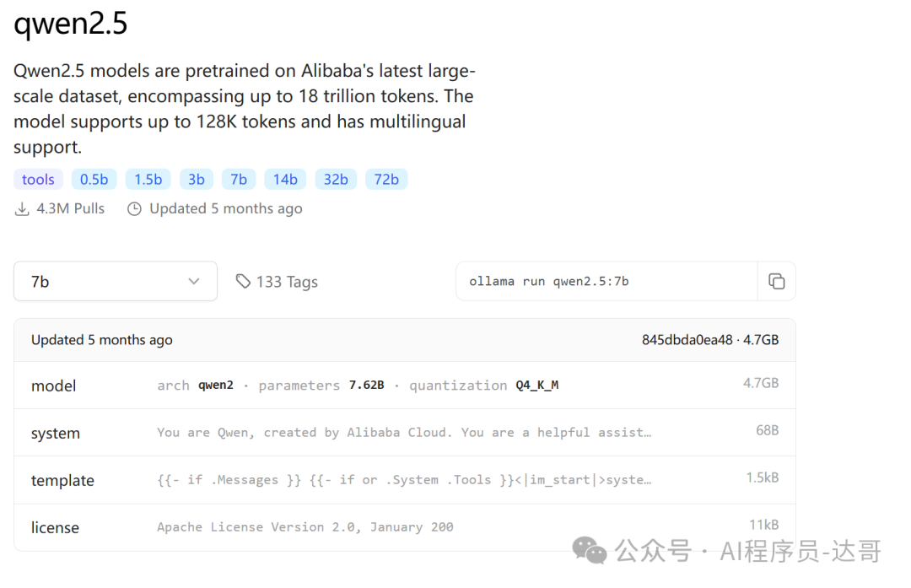Select the 0.5b size tag
The image size is (911, 588).
94,180
